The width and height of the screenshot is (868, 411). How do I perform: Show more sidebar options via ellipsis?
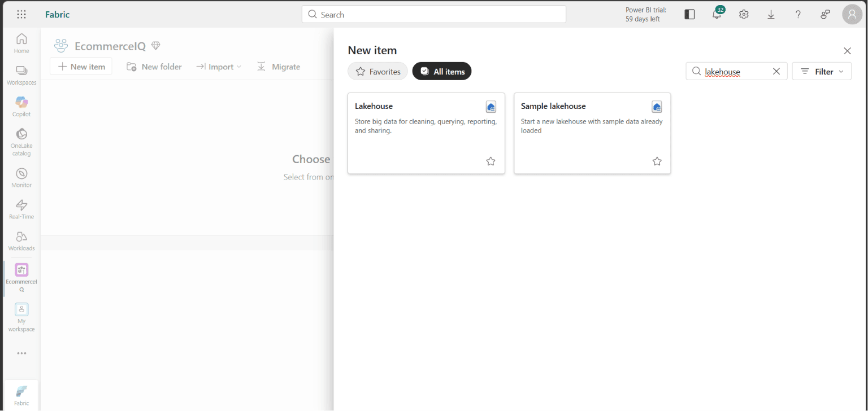(21, 353)
